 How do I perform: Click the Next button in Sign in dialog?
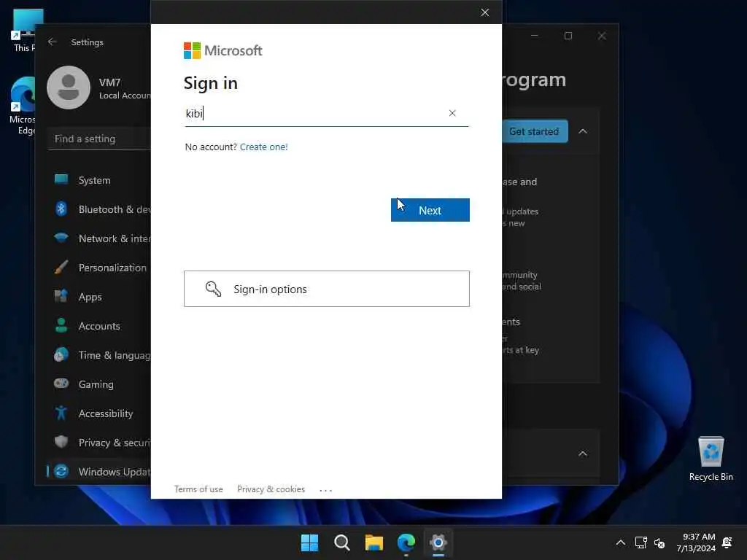click(430, 210)
